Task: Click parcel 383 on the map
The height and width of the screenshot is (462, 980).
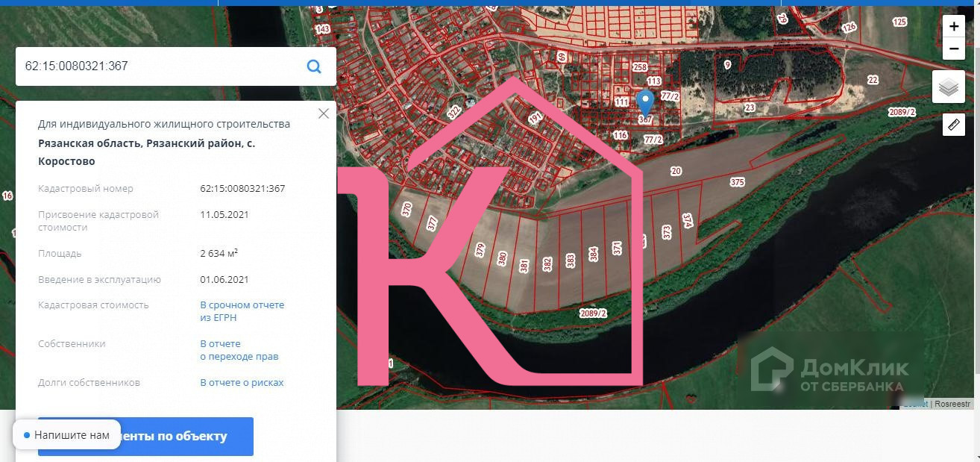Action: coord(571,260)
